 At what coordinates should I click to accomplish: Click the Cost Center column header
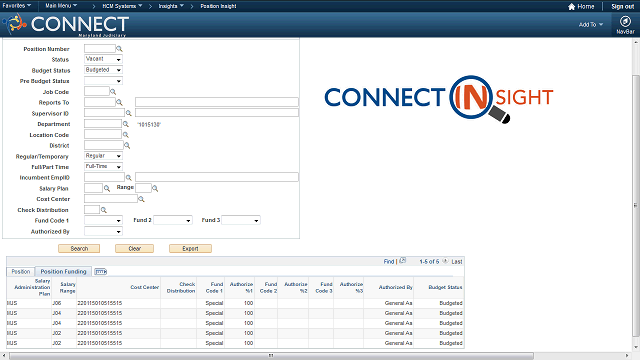coord(144,287)
